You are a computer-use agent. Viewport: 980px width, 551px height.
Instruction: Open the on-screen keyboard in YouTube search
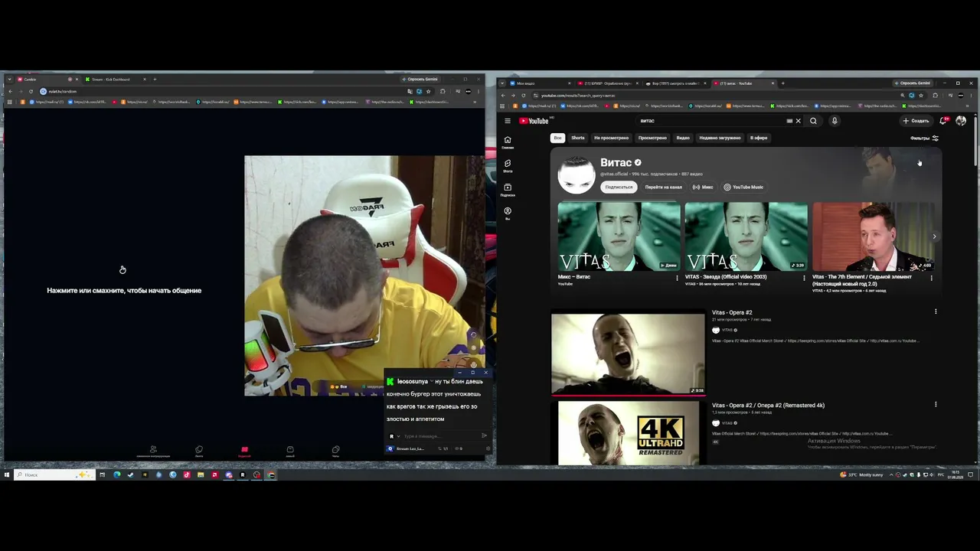click(789, 121)
